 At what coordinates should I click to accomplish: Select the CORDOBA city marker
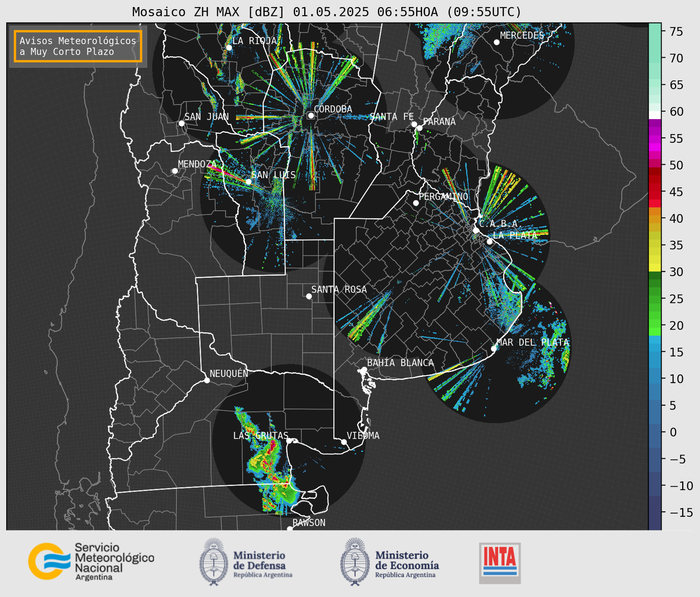[x=311, y=115]
